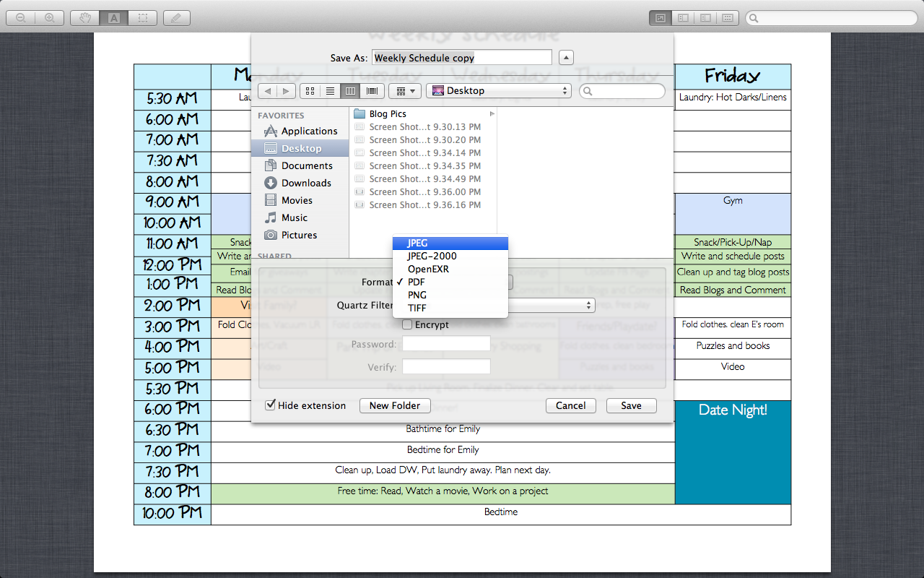The width and height of the screenshot is (924, 578).
Task: Open the Quartz Filter dropdown arrows
Action: (x=588, y=305)
